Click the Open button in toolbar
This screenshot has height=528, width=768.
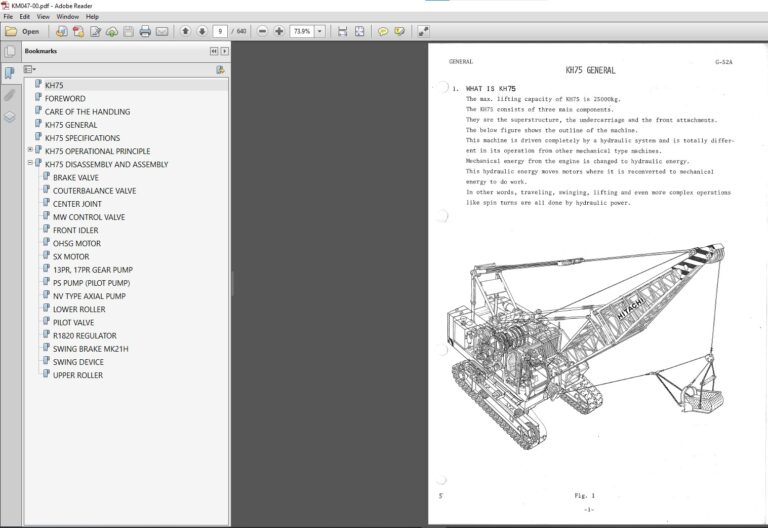(x=23, y=31)
